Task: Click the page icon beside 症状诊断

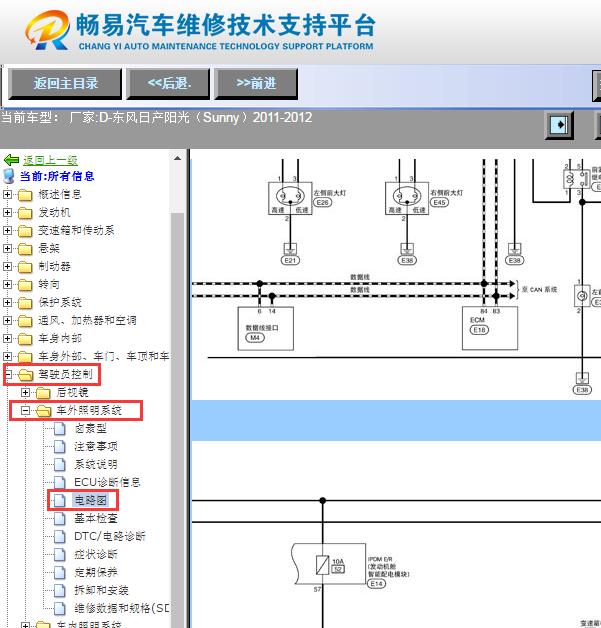Action: click(60, 554)
